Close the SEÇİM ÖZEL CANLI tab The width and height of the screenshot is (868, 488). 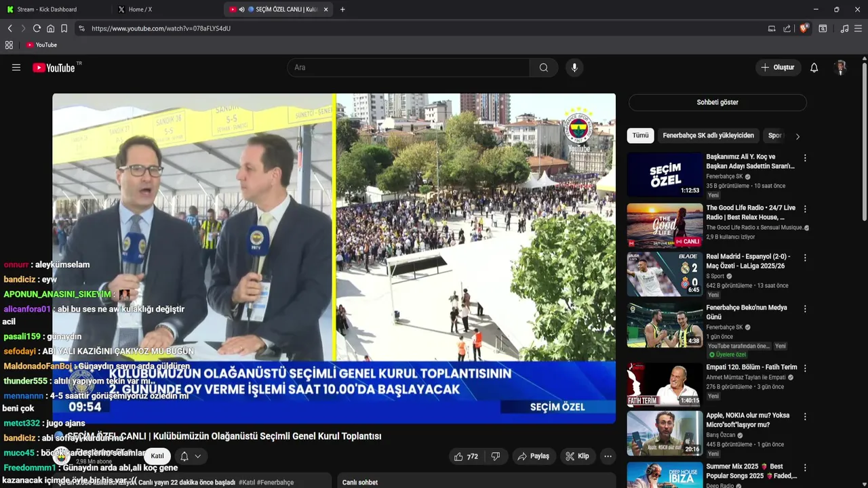pyautogui.click(x=326, y=9)
